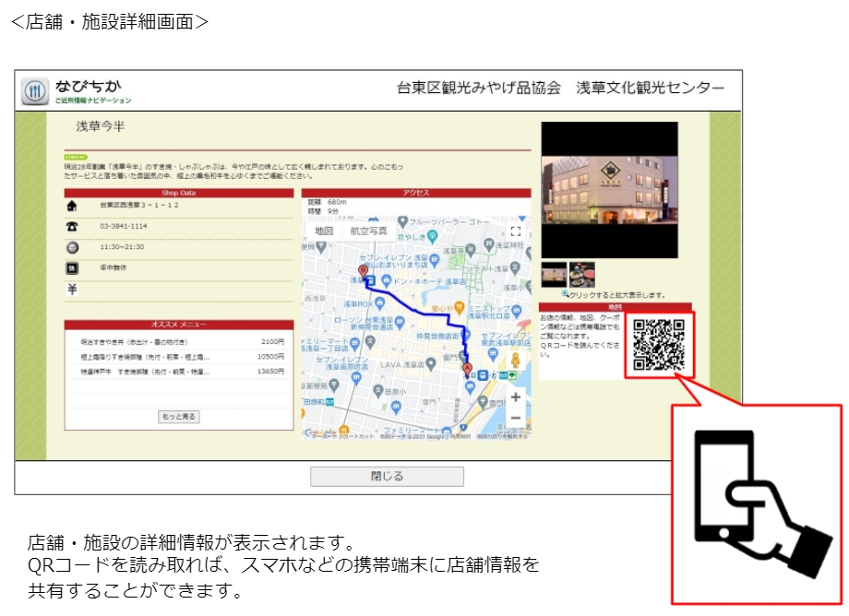The image size is (849, 616).
Task: Click phone number 03-3841-1114
Action: click(x=124, y=226)
